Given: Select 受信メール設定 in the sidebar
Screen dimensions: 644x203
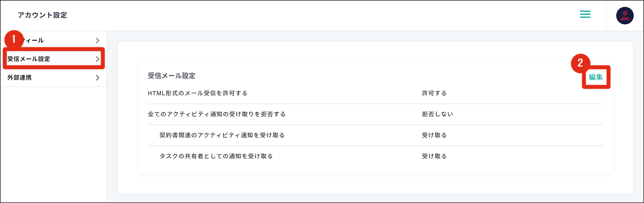Looking at the screenshot, I should point(29,59).
